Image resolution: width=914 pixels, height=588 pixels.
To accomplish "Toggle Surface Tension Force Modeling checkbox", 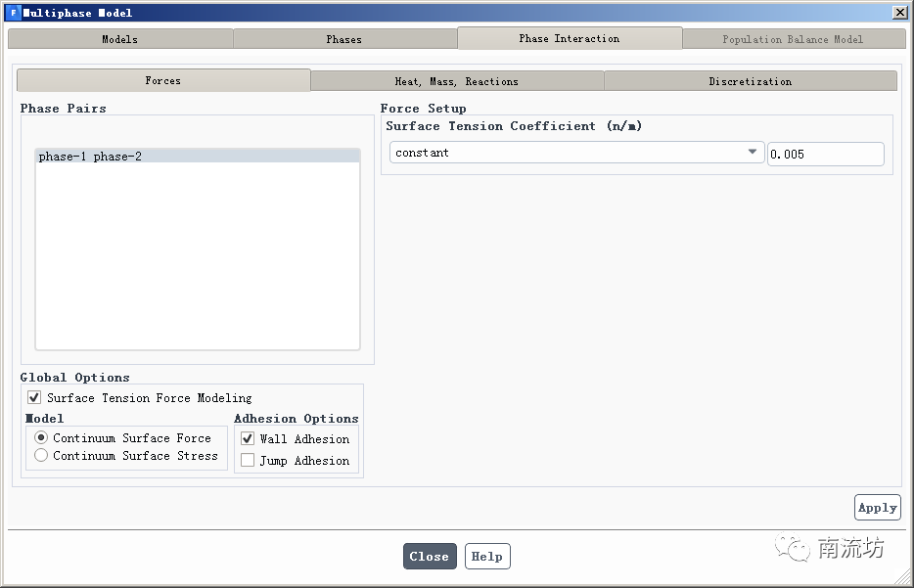I will pos(35,398).
